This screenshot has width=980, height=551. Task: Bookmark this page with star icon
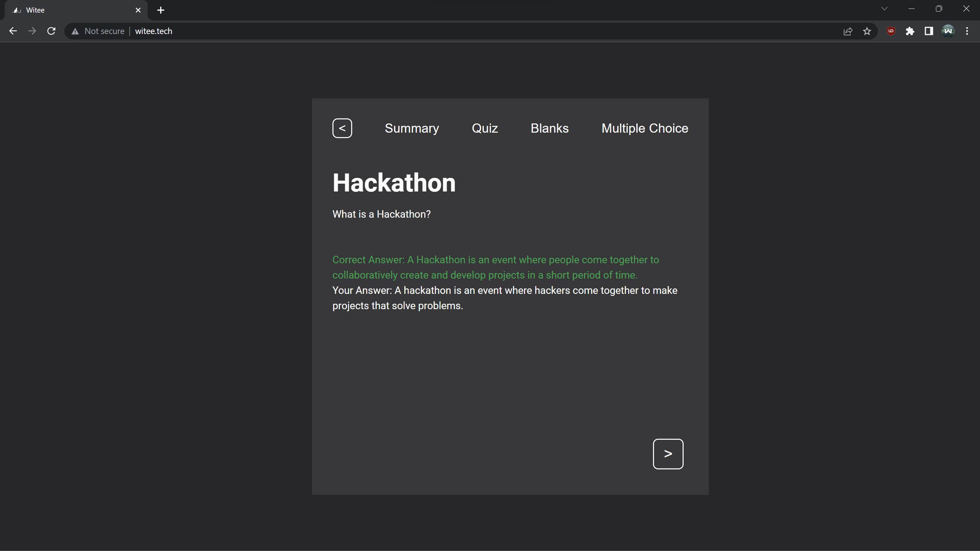click(867, 31)
